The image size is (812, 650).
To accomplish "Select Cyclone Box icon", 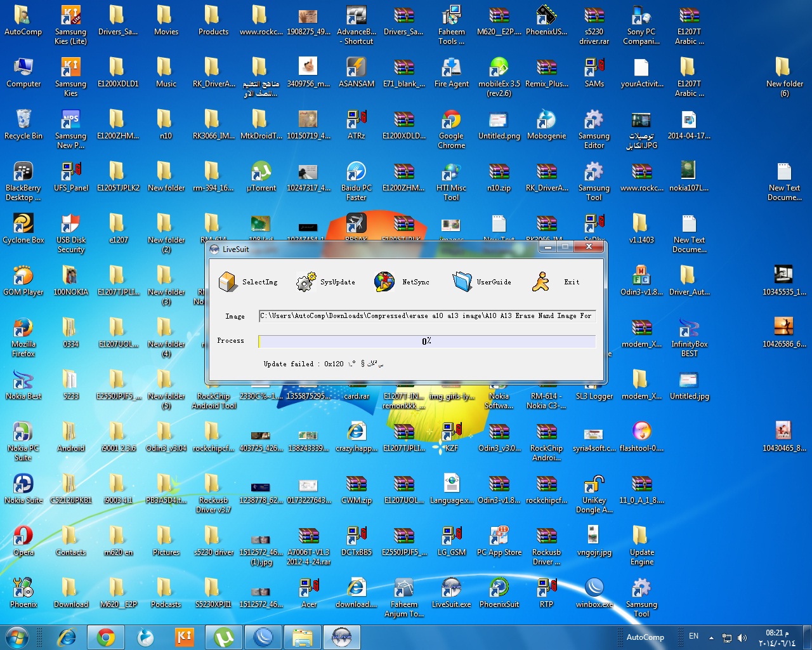I will pos(23,229).
